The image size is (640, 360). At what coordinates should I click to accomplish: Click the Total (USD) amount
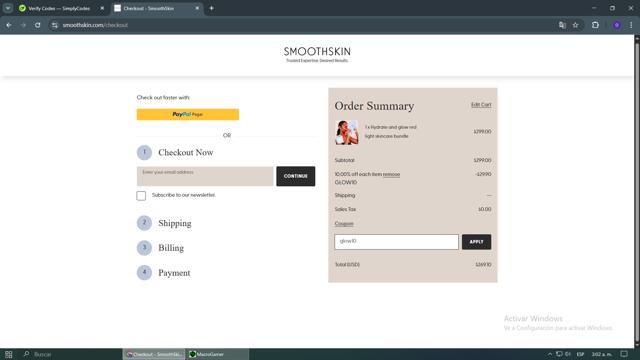point(483,264)
